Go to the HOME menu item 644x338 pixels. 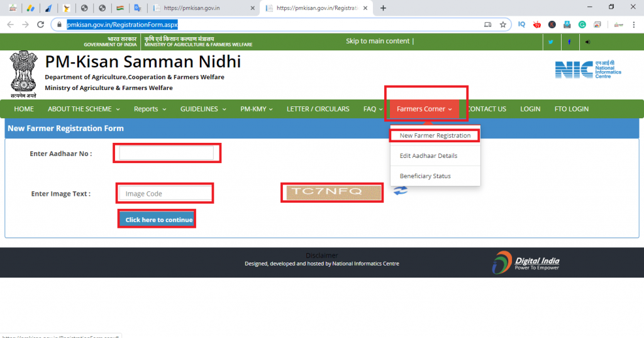pos(24,109)
